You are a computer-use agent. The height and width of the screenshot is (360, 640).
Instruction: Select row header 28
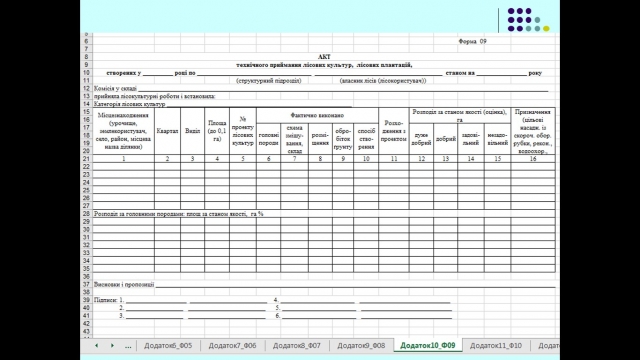click(86, 214)
